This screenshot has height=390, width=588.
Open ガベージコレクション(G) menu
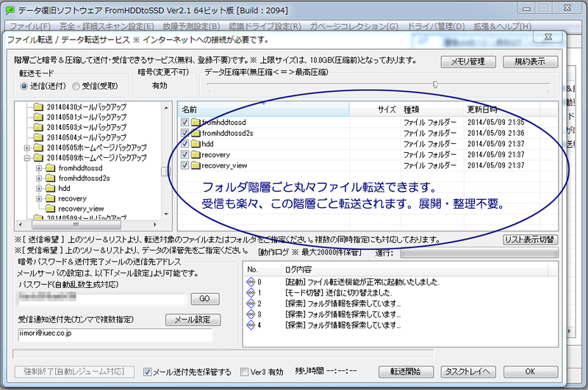(x=354, y=26)
